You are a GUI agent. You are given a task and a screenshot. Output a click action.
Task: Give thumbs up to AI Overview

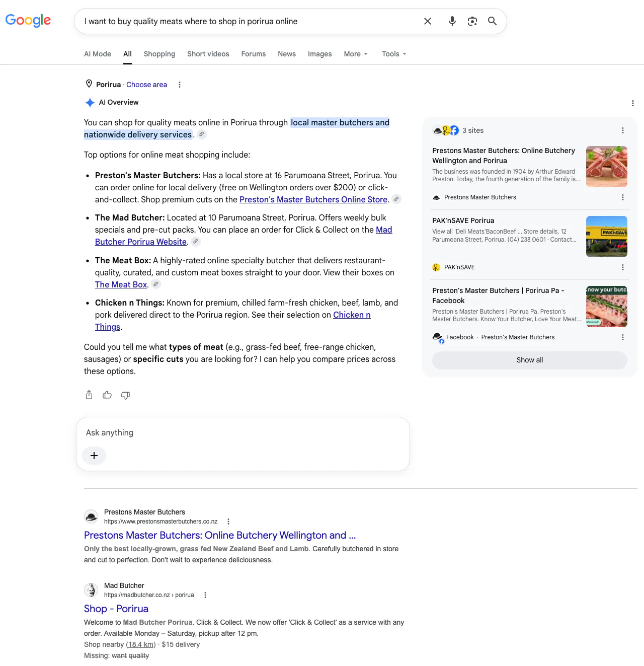click(x=107, y=395)
